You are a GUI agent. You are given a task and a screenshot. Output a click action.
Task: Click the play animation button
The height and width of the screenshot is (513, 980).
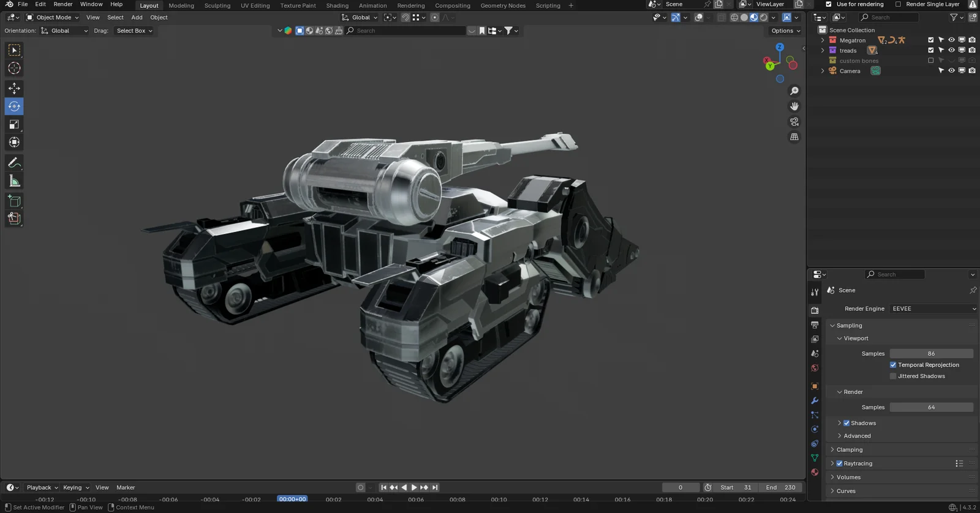tap(414, 487)
